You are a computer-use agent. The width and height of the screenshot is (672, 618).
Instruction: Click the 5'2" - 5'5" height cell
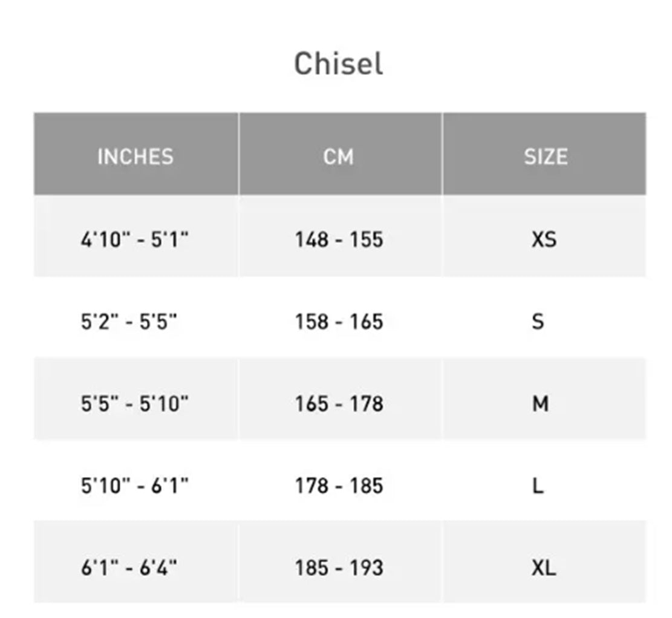(x=129, y=321)
